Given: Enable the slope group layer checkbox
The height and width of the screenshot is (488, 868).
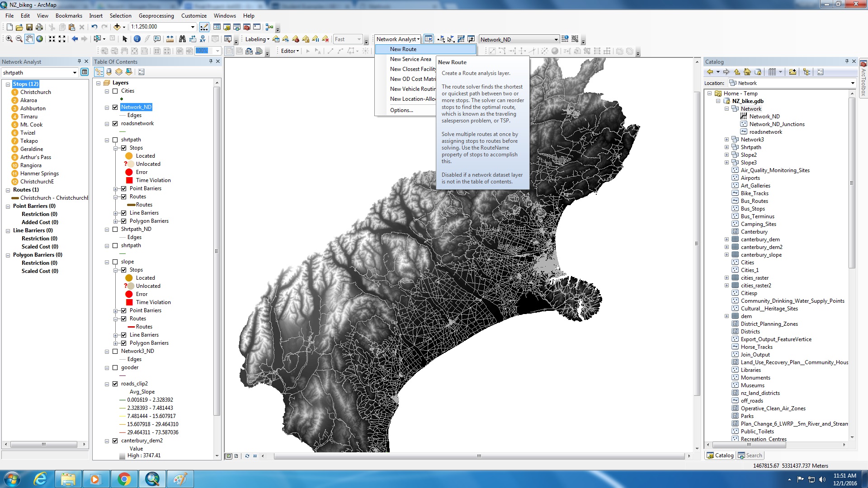Looking at the screenshot, I should pos(115,262).
